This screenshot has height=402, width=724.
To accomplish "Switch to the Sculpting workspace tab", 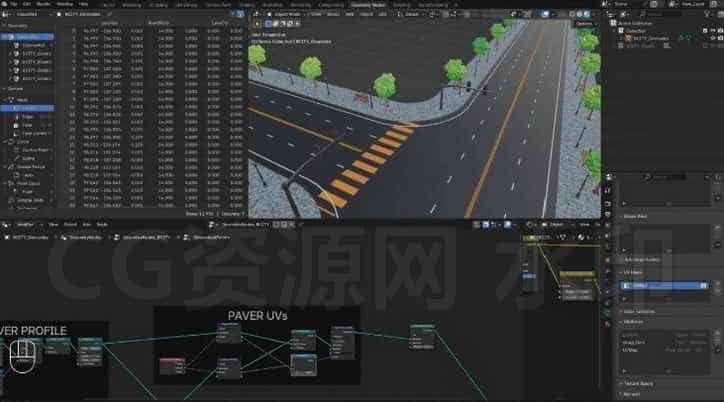I will click(158, 5).
